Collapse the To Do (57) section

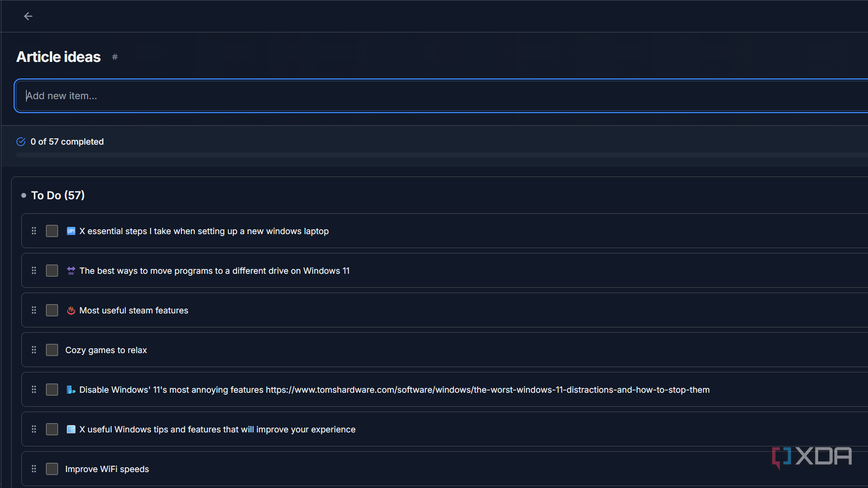click(53, 195)
